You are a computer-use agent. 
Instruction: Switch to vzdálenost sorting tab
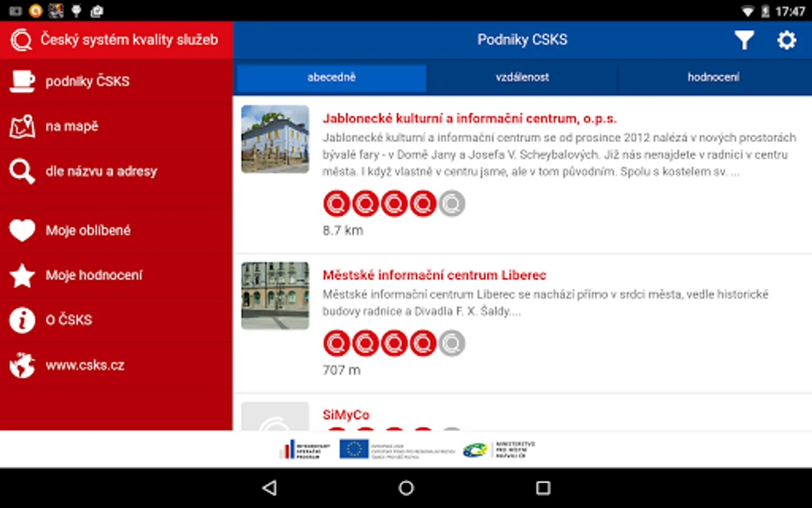coord(522,77)
